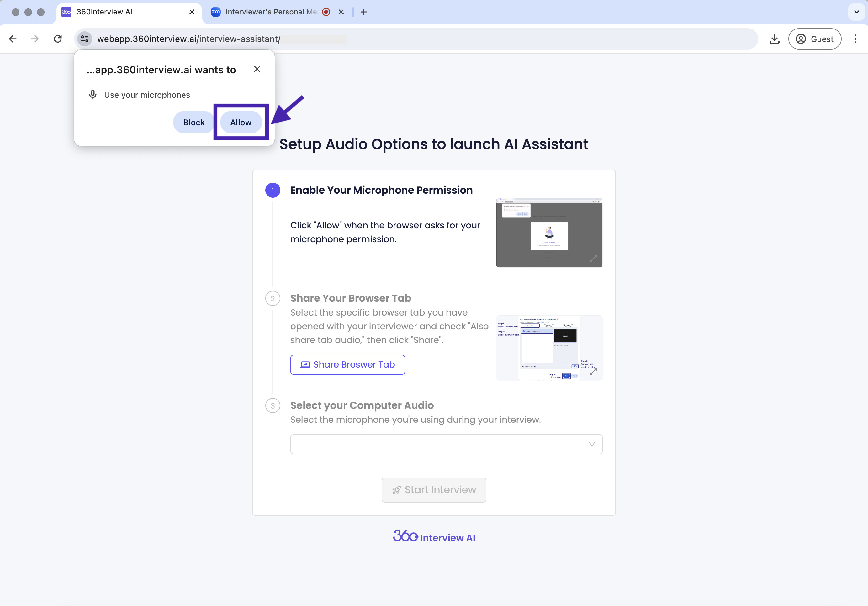This screenshot has width=868, height=606.
Task: Open a new browser tab
Action: [x=364, y=12]
